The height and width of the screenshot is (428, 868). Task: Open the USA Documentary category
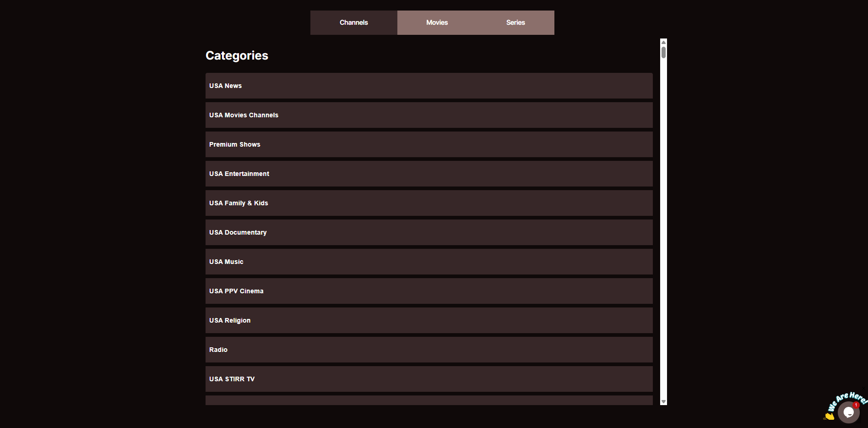(429, 232)
